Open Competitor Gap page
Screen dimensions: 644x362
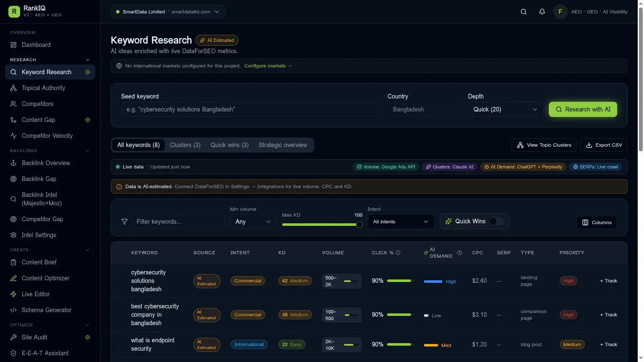pos(50,219)
